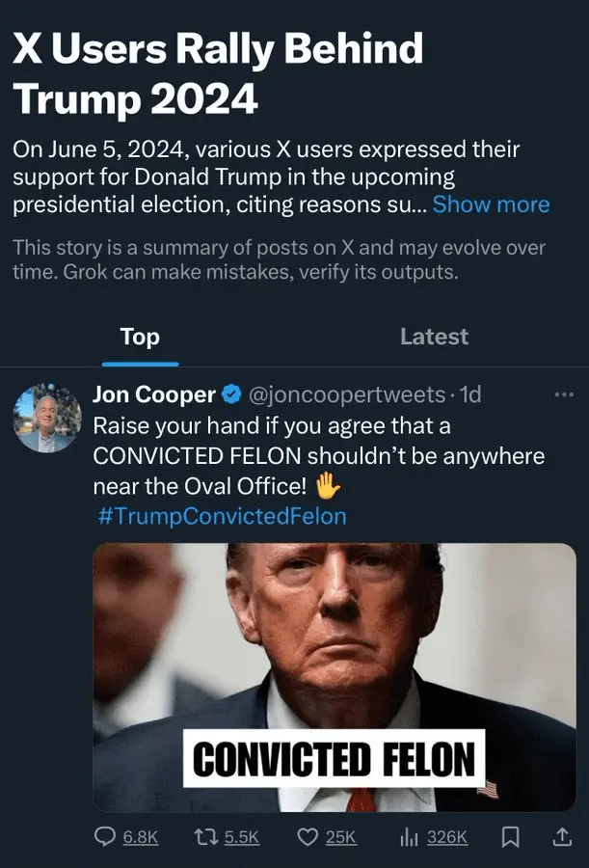Click the 5.5K reposts count
The height and width of the screenshot is (868, 589).
(242, 837)
